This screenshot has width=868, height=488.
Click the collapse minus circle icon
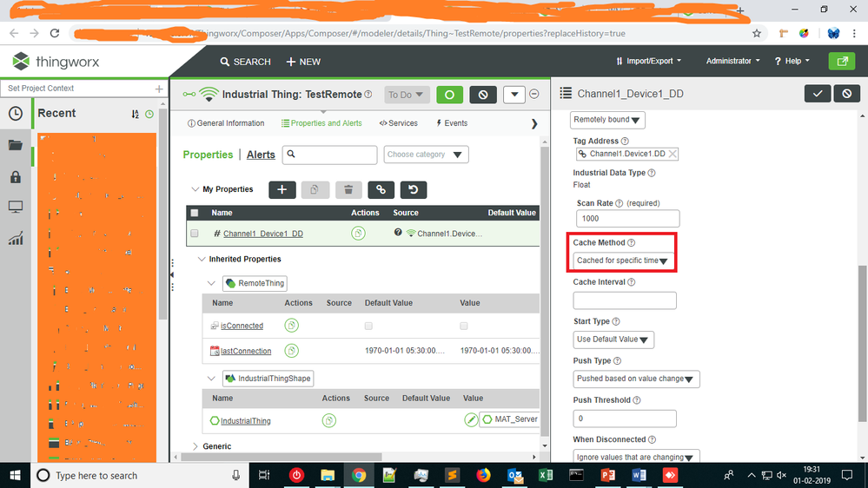coord(534,94)
